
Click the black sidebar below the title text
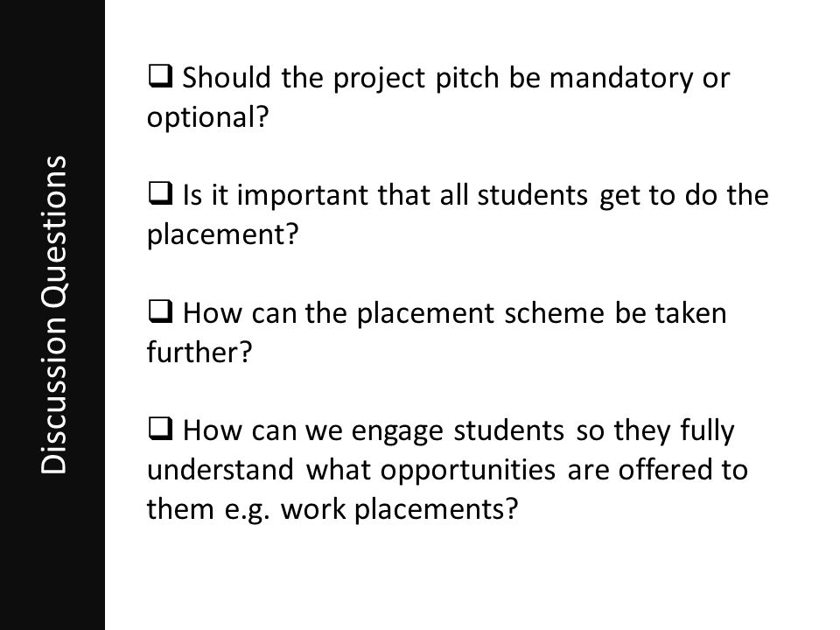click(52, 552)
